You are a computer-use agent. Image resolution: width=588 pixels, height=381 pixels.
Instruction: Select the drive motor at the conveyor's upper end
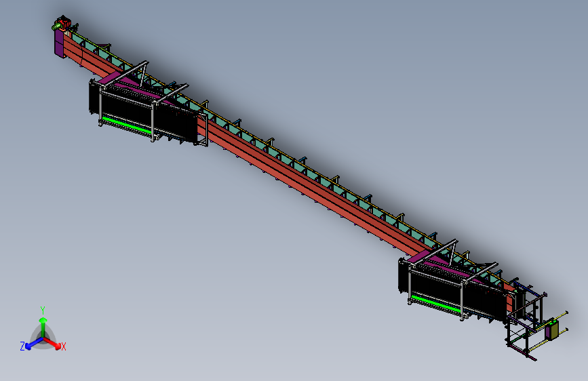click(x=62, y=24)
